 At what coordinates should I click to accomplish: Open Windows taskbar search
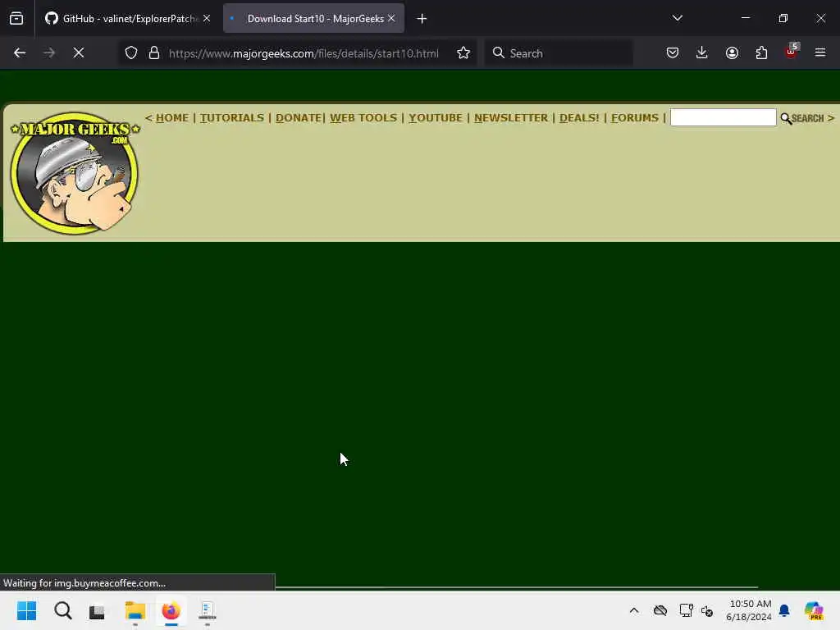pyautogui.click(x=62, y=610)
